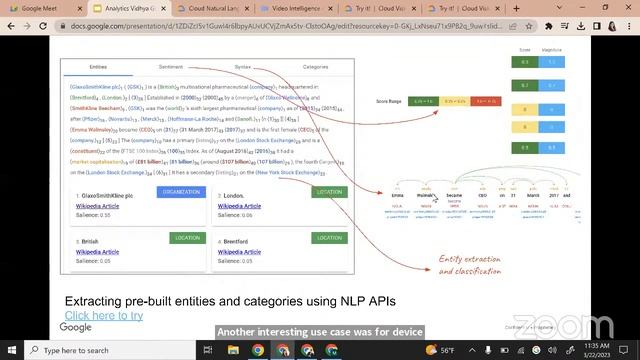Viewport: 640px width, 360px height.
Task: Bookmark this page with the star icon
Action: click(x=529, y=26)
